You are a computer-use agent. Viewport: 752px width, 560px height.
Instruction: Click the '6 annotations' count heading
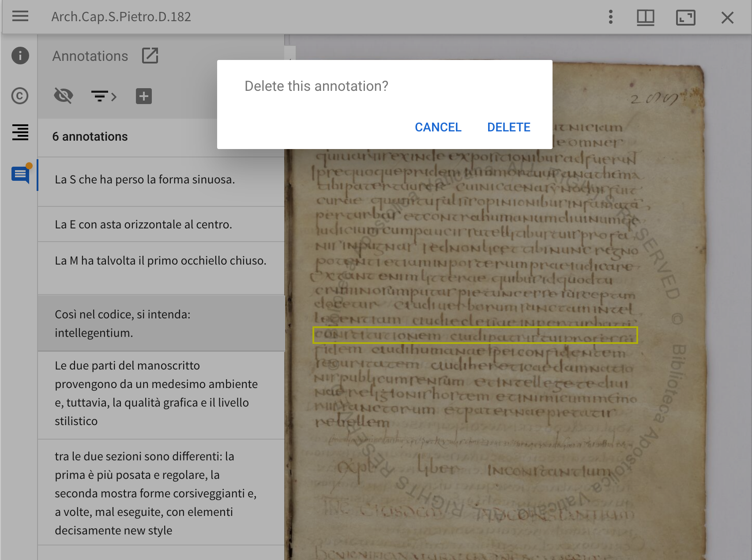[x=90, y=137]
